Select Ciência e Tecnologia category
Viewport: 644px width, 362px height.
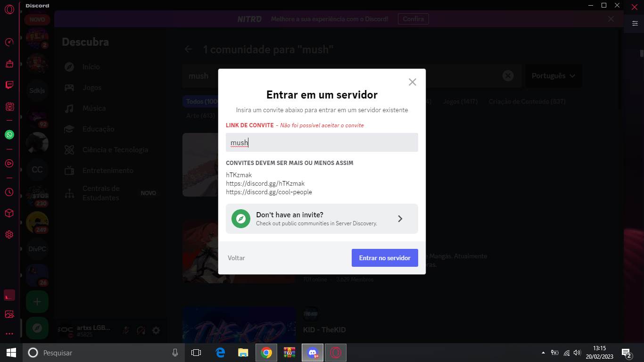[110, 150]
